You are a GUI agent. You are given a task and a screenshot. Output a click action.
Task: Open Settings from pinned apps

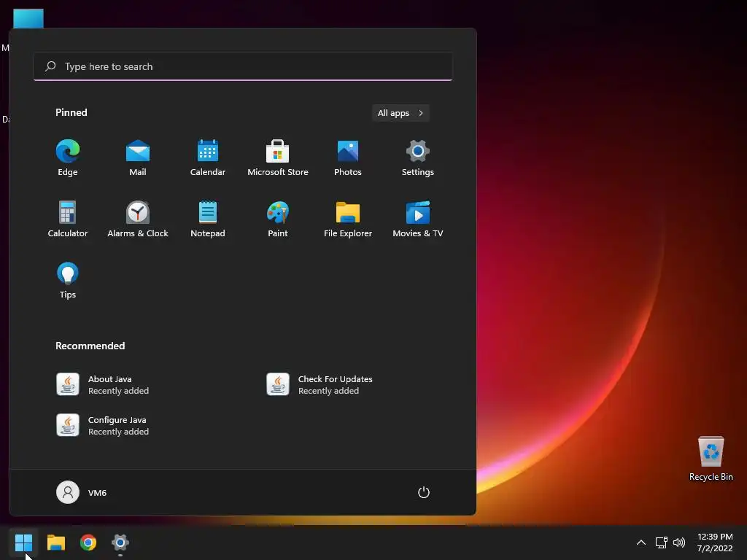tap(418, 158)
